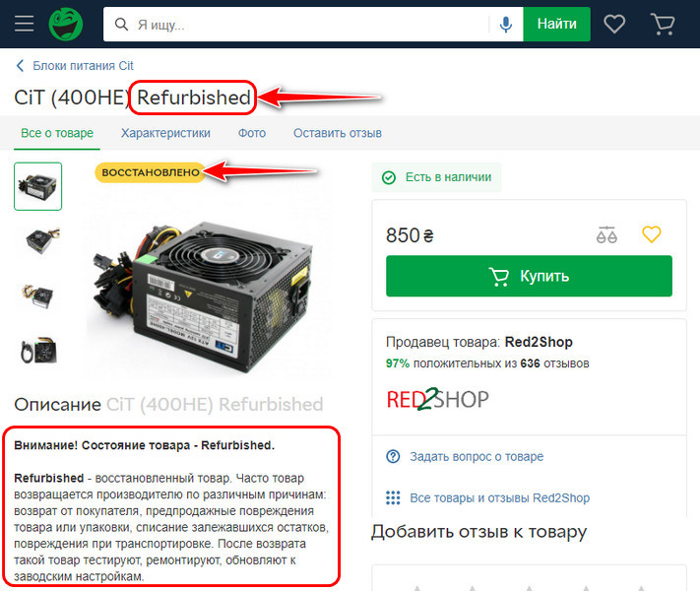Activate voice search microphone
700x591 pixels.
tap(506, 24)
